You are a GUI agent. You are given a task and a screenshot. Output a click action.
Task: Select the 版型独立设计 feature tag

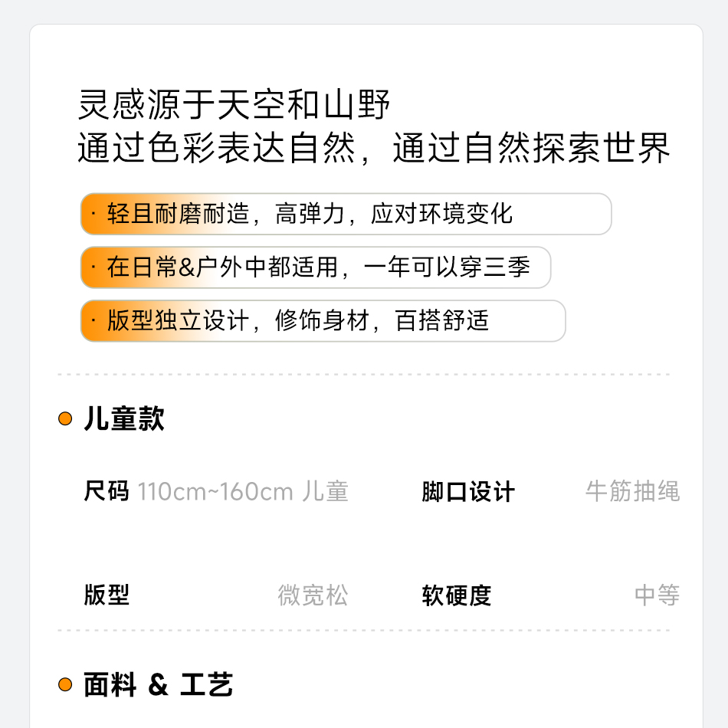323,321
